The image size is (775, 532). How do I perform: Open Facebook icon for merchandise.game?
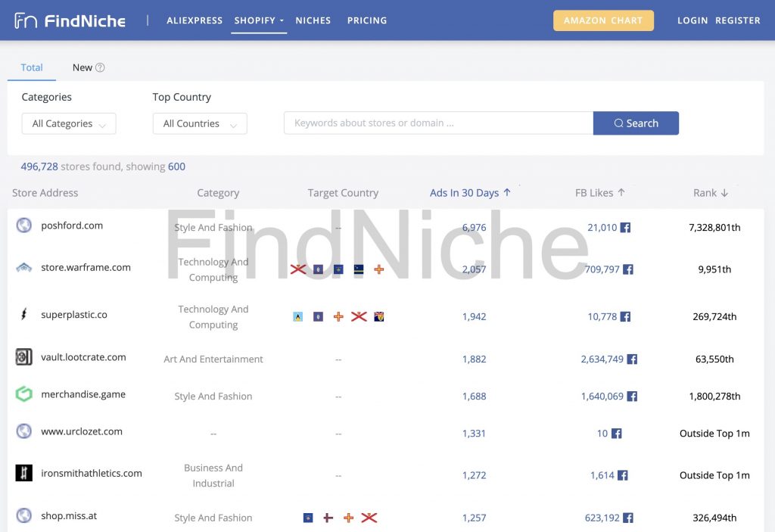pyautogui.click(x=632, y=396)
